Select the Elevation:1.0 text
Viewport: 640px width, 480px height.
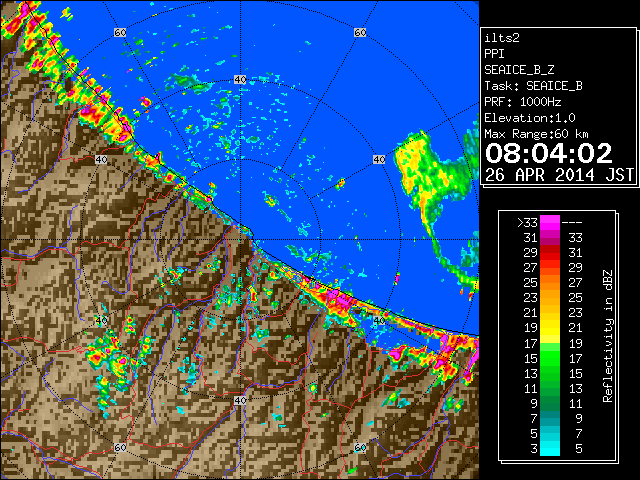[530, 118]
